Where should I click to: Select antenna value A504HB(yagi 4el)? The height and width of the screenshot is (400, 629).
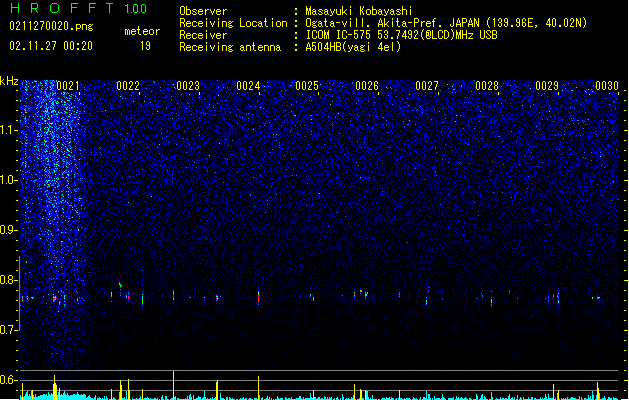pos(353,47)
